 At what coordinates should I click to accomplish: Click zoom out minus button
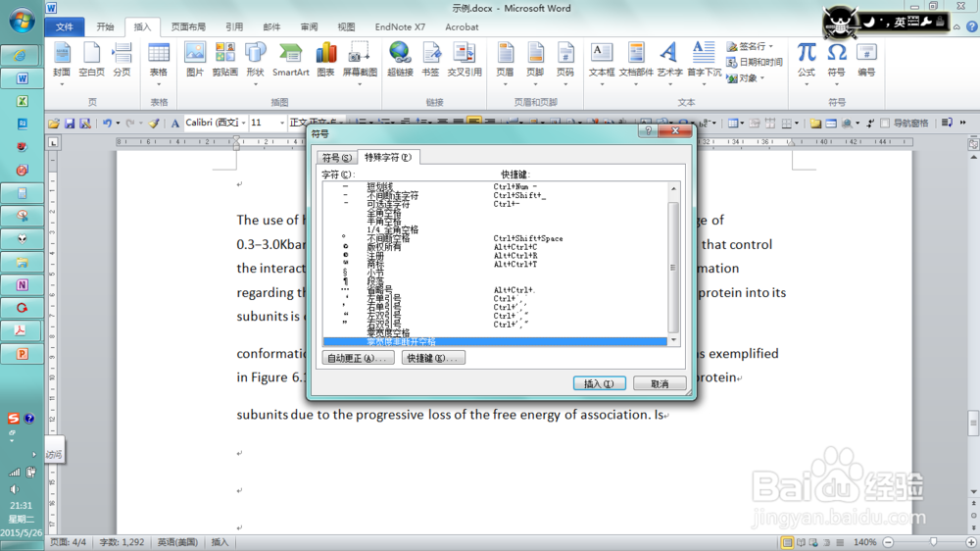pyautogui.click(x=888, y=542)
